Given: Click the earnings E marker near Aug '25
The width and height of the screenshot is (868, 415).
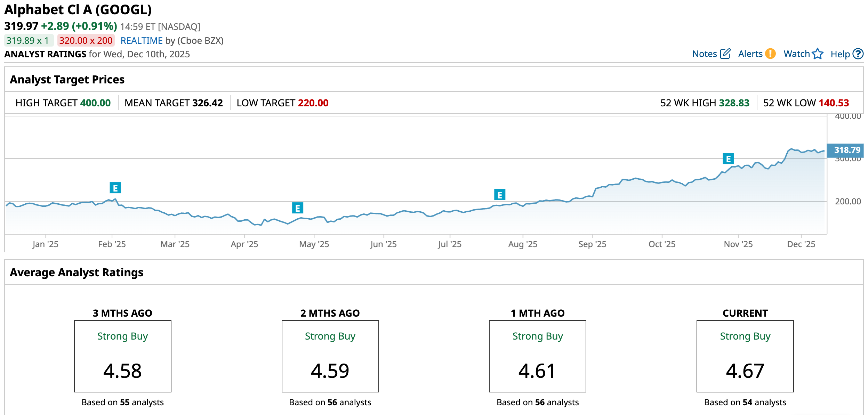Looking at the screenshot, I should (500, 195).
